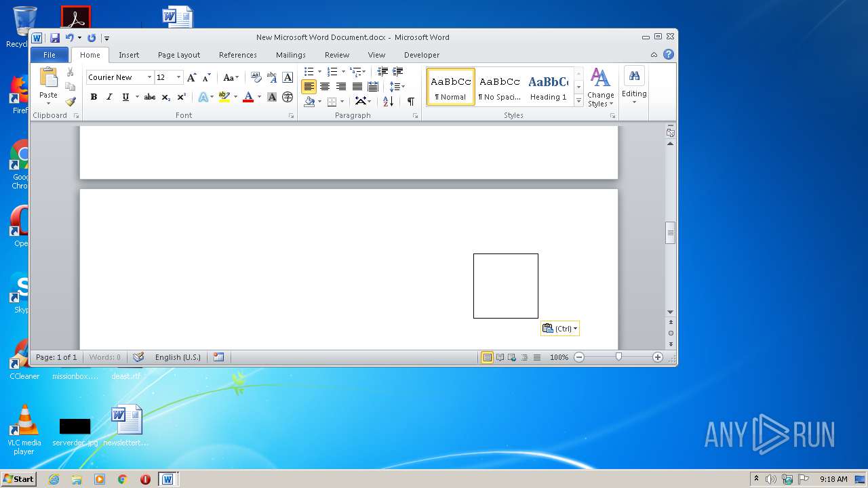Screen dimensions: 868x488
Task: Toggle Show/Hide paragraph marks
Action: click(x=410, y=101)
